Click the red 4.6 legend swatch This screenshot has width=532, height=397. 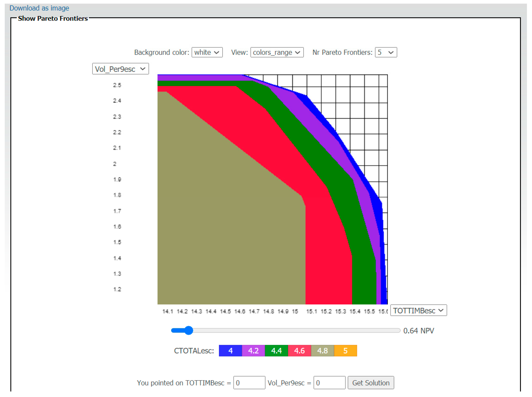point(299,351)
